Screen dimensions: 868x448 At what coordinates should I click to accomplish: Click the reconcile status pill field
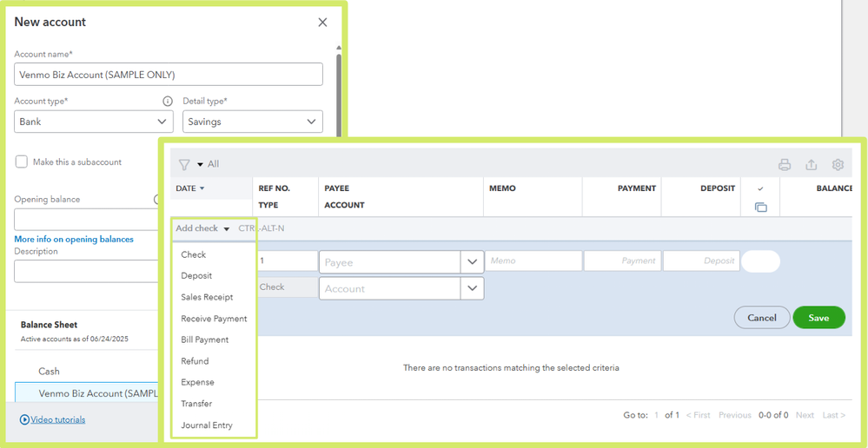[760, 261]
